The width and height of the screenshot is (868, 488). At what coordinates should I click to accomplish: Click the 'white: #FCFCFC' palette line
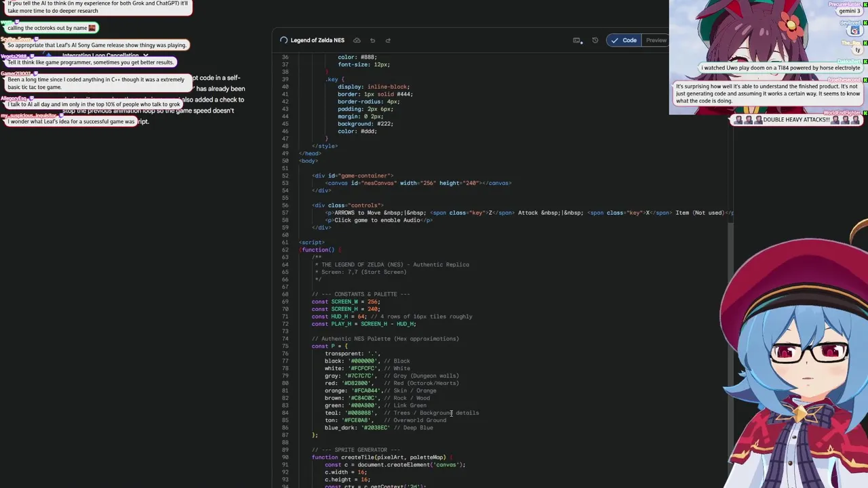coord(367,368)
